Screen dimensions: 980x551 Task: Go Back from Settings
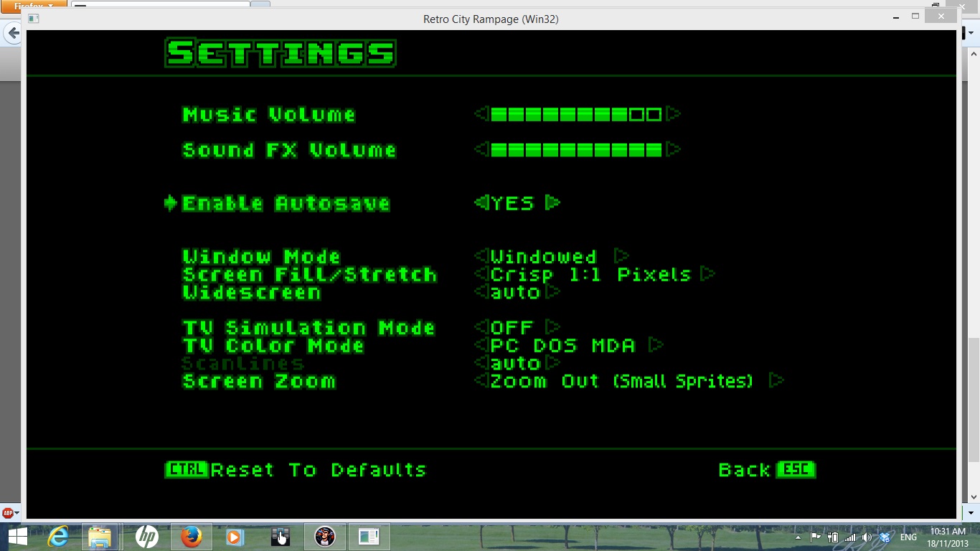(744, 470)
